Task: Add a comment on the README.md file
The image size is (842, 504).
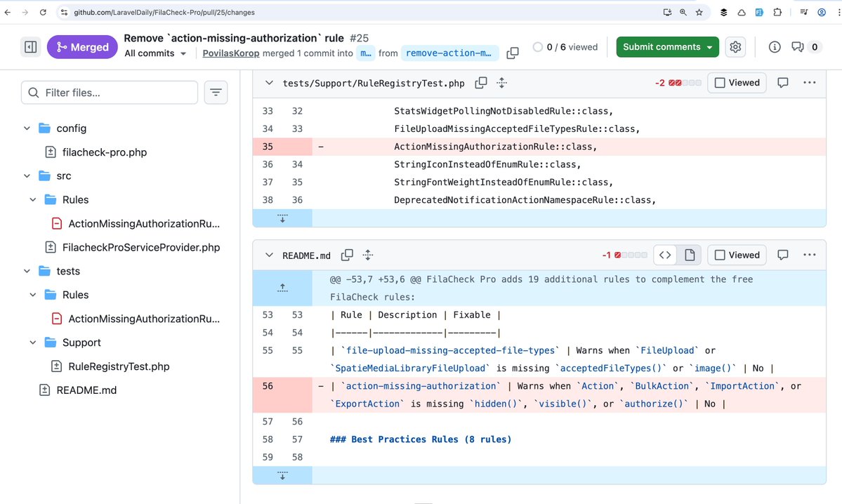Action: [x=783, y=255]
